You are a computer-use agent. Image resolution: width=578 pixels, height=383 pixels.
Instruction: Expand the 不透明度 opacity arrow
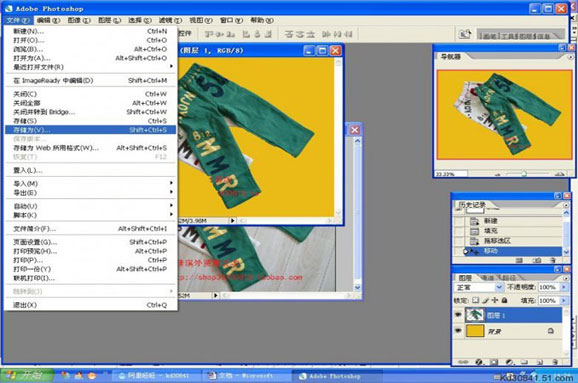coord(563,287)
